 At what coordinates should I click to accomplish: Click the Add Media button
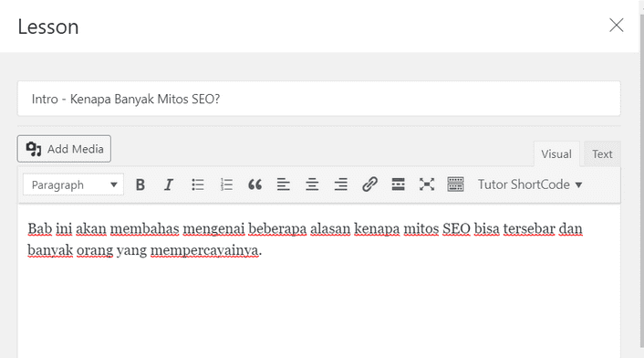[x=64, y=149]
